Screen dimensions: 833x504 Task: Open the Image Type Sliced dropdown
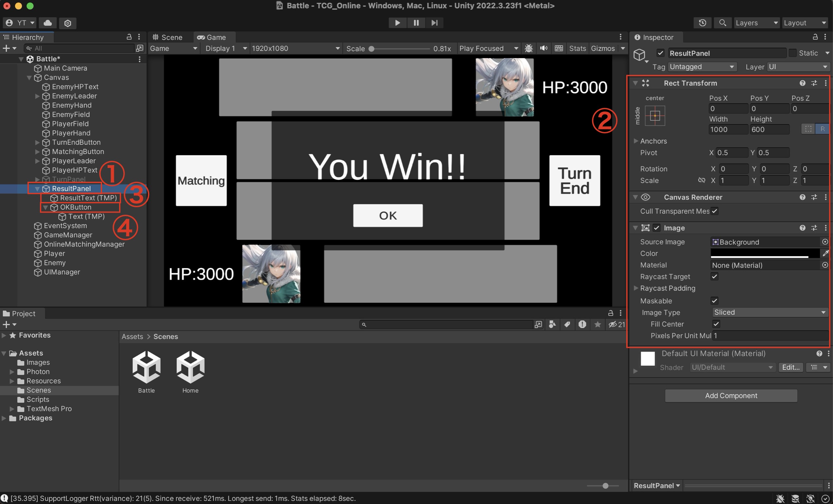tap(769, 312)
